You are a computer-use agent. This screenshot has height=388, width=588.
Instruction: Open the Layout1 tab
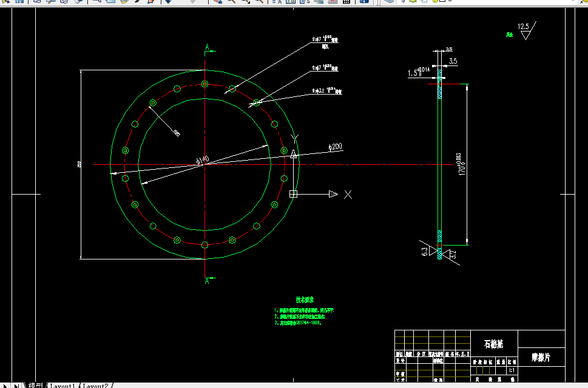click(x=63, y=386)
